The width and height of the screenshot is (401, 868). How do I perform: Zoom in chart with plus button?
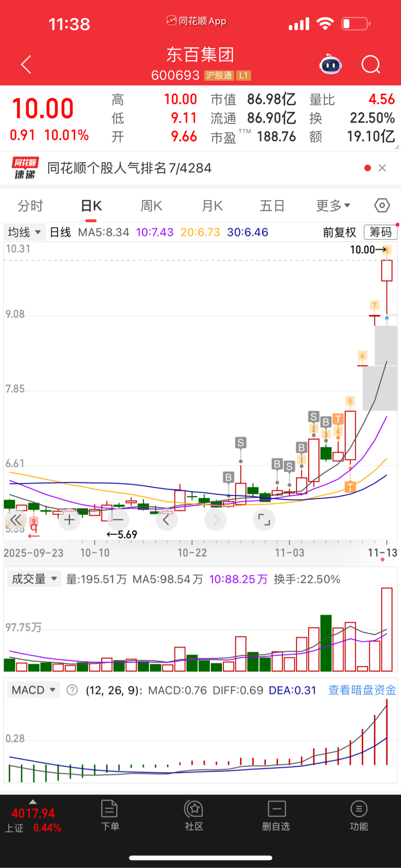[x=69, y=520]
